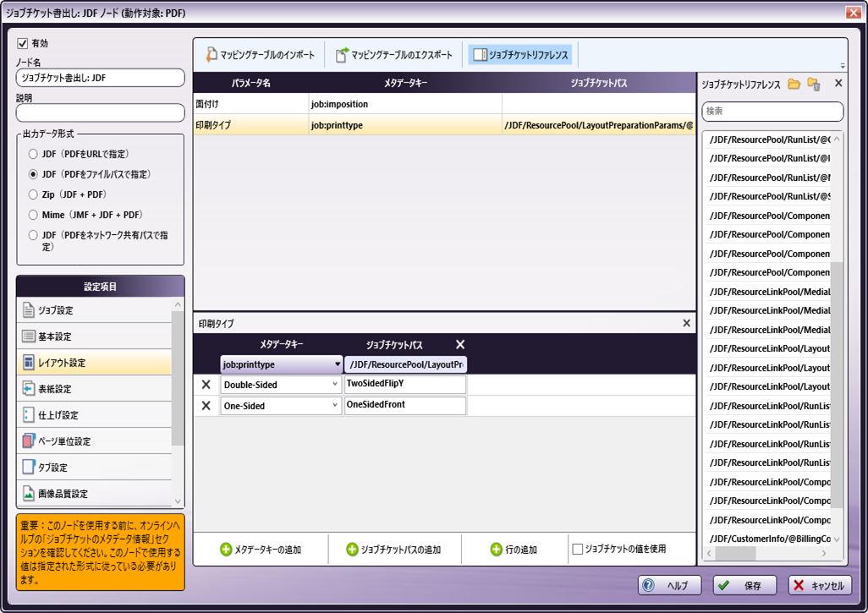The width and height of the screenshot is (868, 613).
Task: Close the 印刷タイプ detail panel
Action: pyautogui.click(x=686, y=322)
